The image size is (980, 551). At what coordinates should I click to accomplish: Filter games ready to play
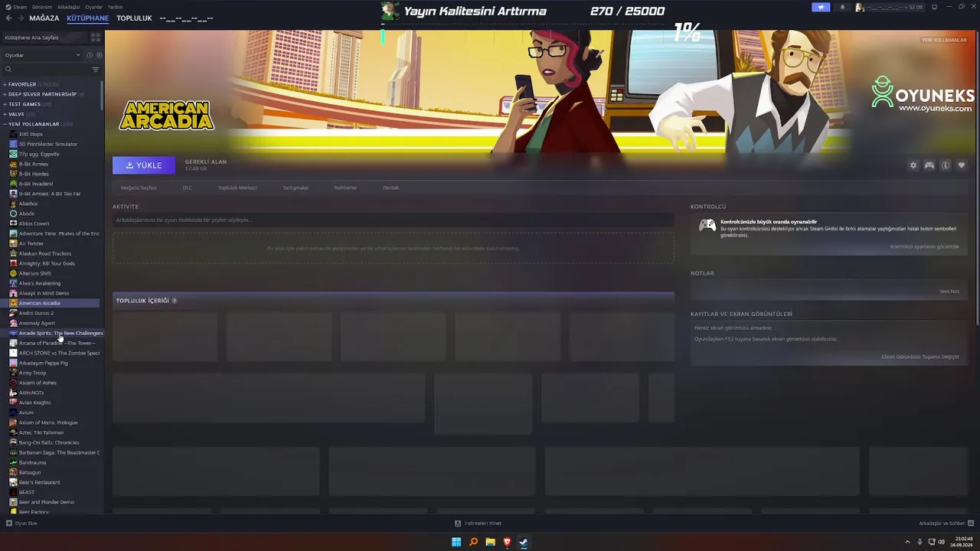[99, 55]
